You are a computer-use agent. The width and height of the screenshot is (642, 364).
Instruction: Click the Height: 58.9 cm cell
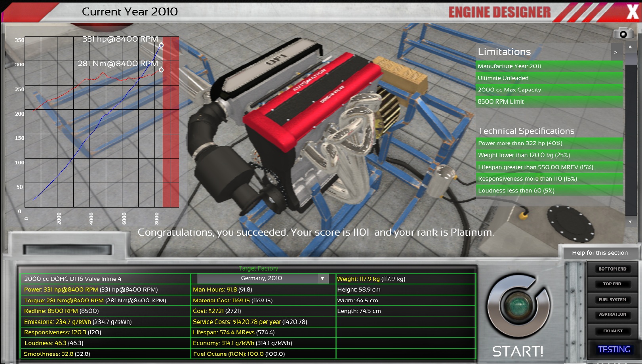point(406,290)
